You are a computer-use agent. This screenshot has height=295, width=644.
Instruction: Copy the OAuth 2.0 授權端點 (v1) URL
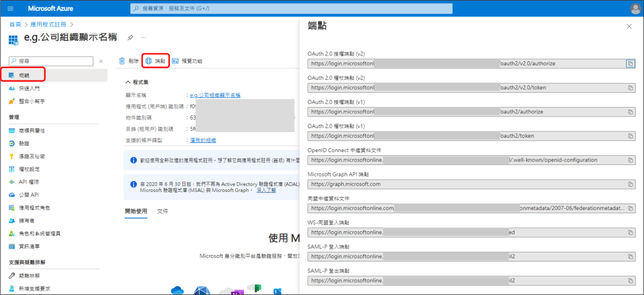[630, 112]
